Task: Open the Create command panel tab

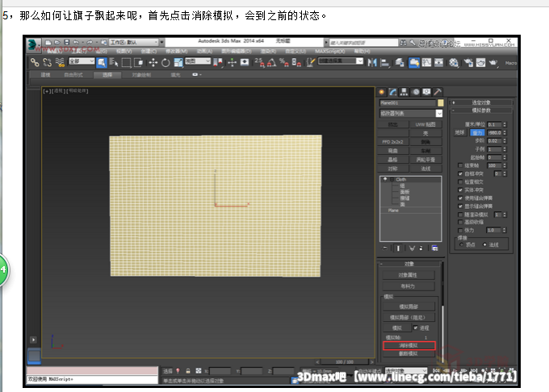Action: click(382, 92)
